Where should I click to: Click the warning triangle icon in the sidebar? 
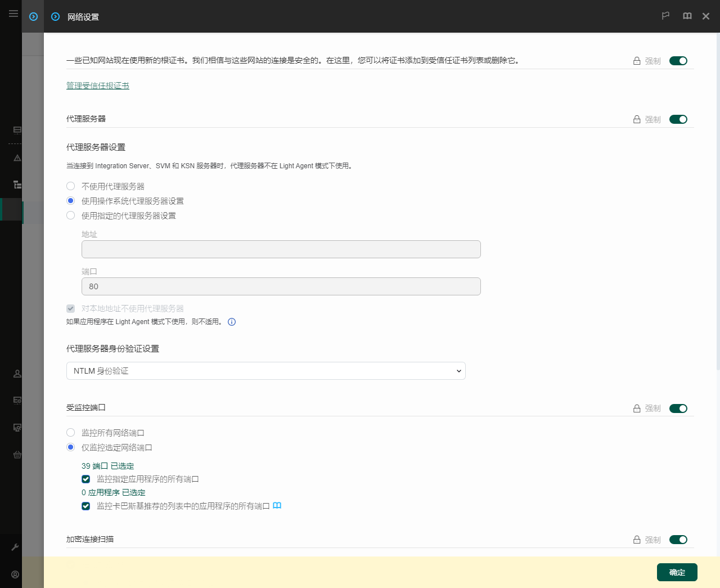click(x=17, y=158)
